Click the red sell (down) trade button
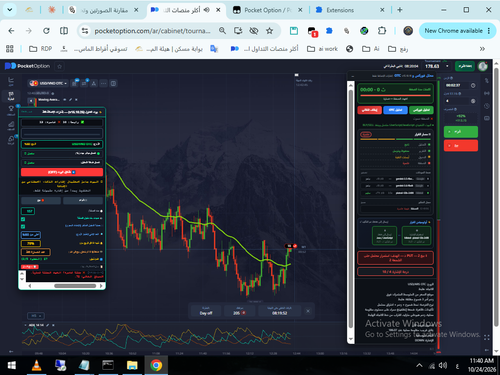This screenshot has width=500, height=375. click(461, 146)
